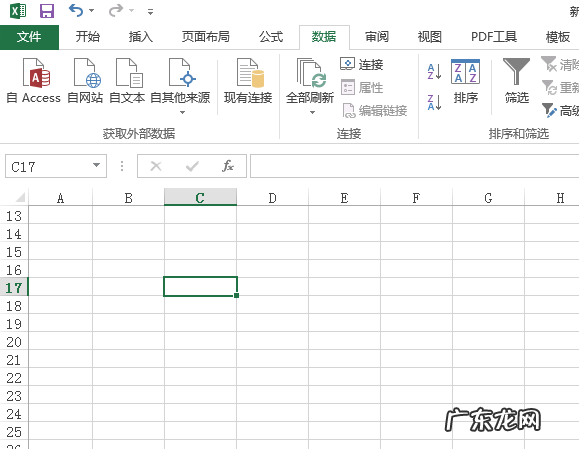Select row 20 header
Screen dimensions: 579x449
(14, 341)
